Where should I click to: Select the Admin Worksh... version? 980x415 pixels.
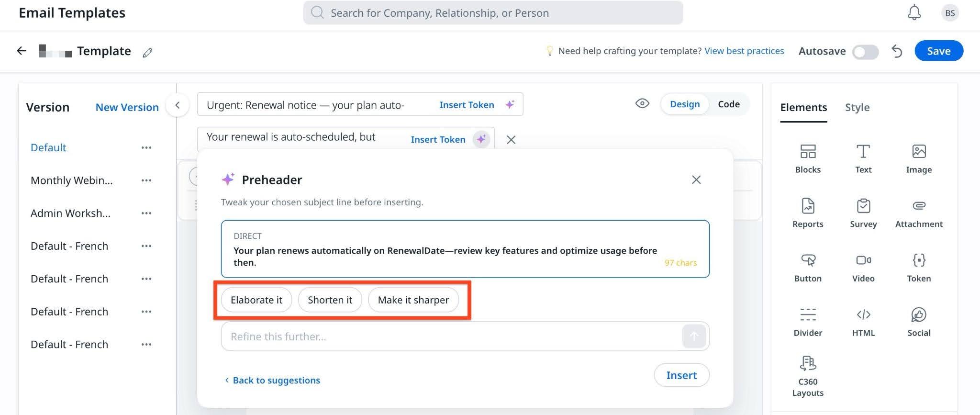(x=70, y=213)
